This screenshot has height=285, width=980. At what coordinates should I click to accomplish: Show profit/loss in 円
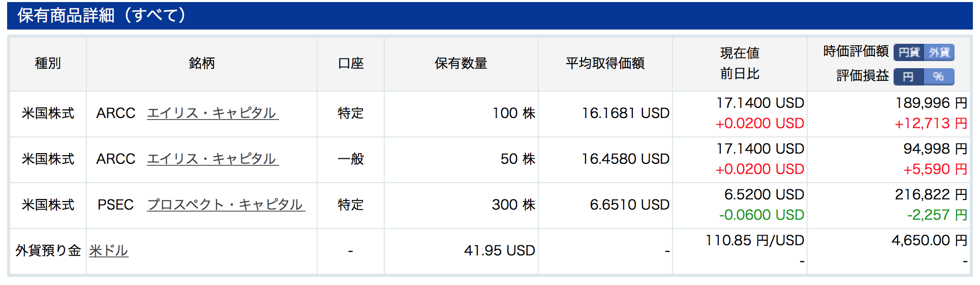909,77
